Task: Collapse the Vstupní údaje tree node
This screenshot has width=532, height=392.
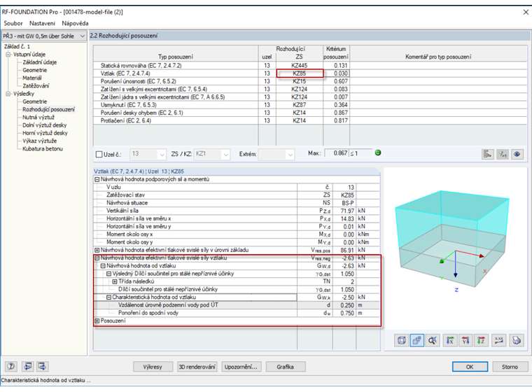Action: coord(8,55)
